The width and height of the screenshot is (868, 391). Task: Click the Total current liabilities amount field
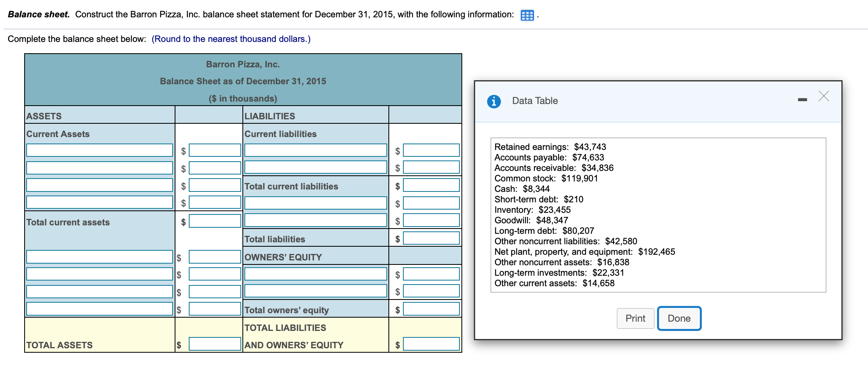pyautogui.click(x=431, y=185)
